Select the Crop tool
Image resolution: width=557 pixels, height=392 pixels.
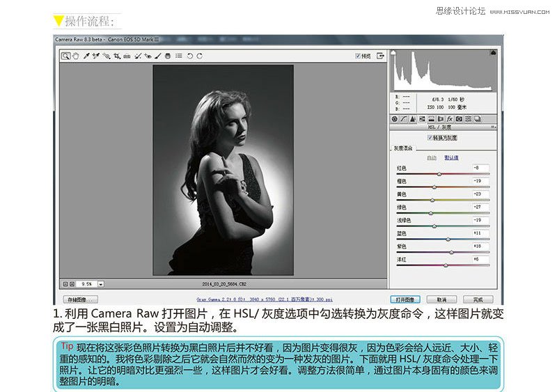pos(117,56)
